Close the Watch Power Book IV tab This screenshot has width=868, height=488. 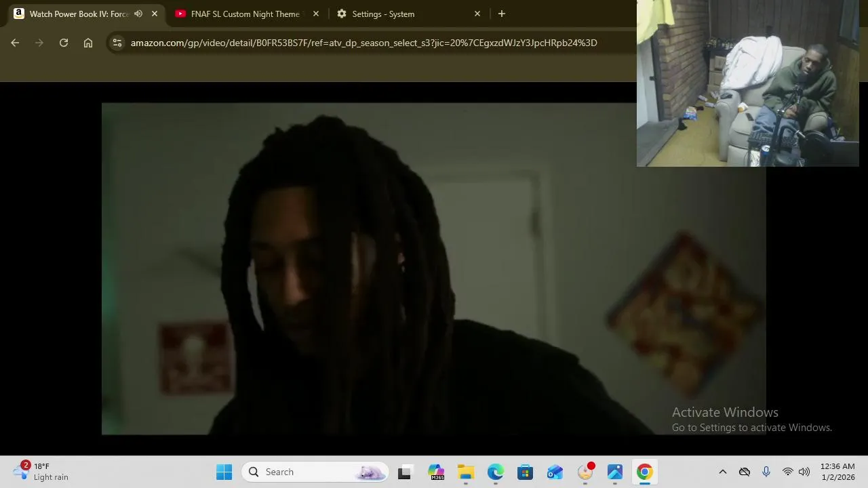(155, 14)
